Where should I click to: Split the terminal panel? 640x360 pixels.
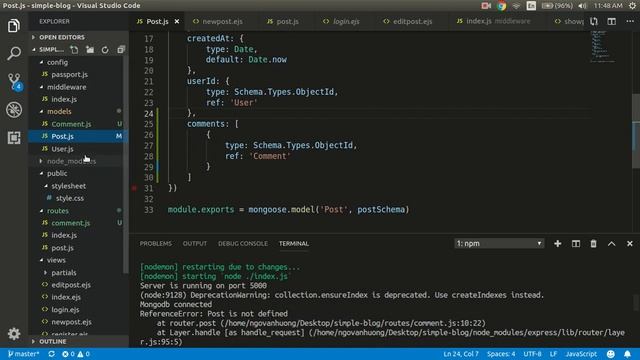click(576, 244)
